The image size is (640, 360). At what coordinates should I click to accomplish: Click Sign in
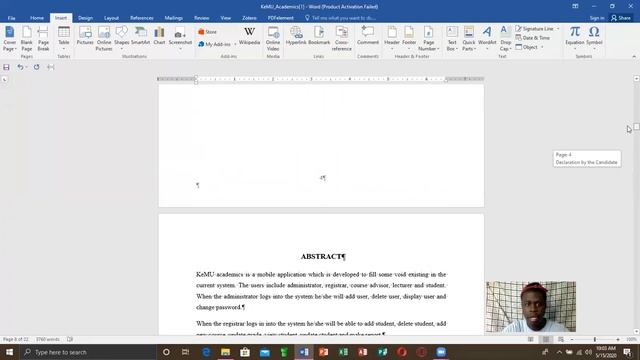(x=597, y=18)
